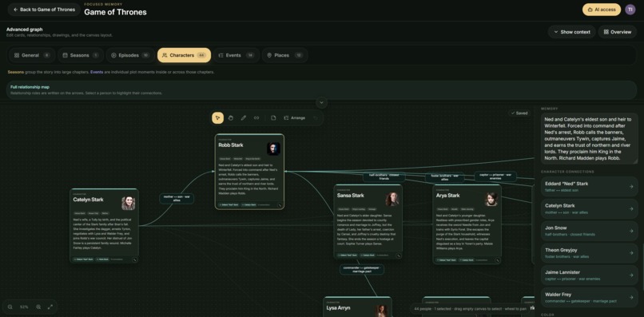
Task: Click Sansa Stark's portrait thumbnail
Action: pos(392,199)
